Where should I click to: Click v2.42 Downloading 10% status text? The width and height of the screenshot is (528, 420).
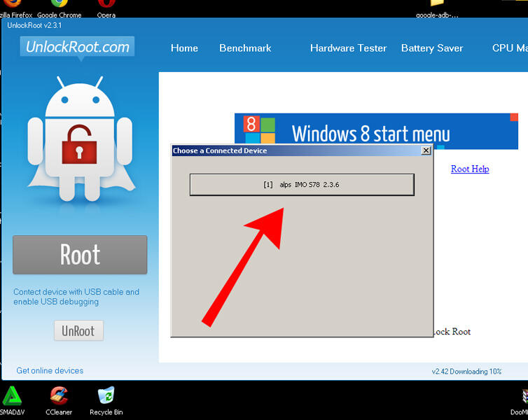point(466,372)
